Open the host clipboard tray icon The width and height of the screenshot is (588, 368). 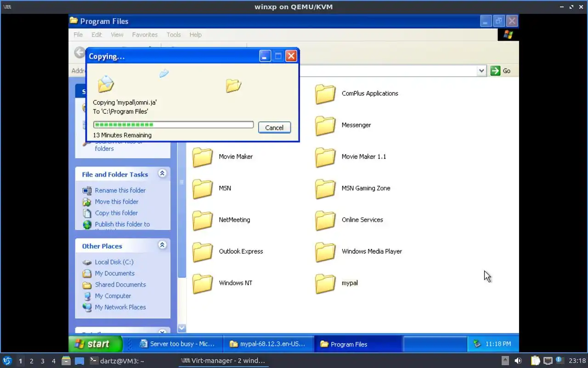(536, 361)
